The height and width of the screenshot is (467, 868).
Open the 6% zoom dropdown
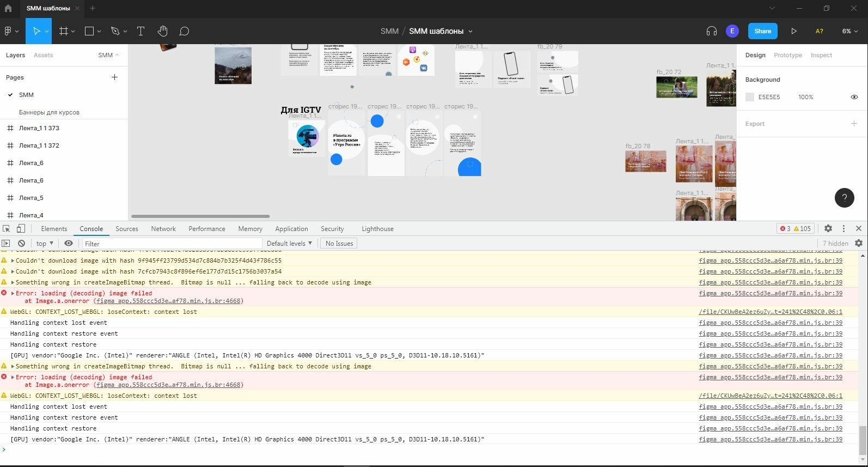(849, 31)
